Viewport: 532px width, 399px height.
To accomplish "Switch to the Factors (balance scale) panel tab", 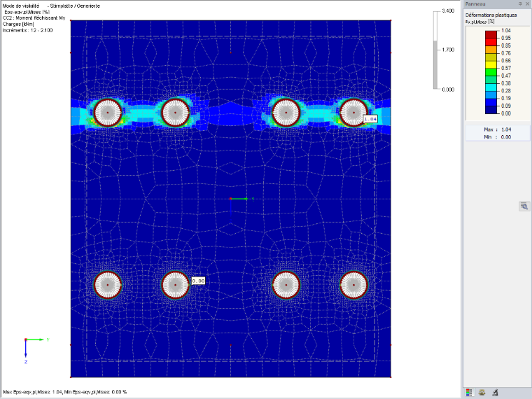I will coord(482,393).
